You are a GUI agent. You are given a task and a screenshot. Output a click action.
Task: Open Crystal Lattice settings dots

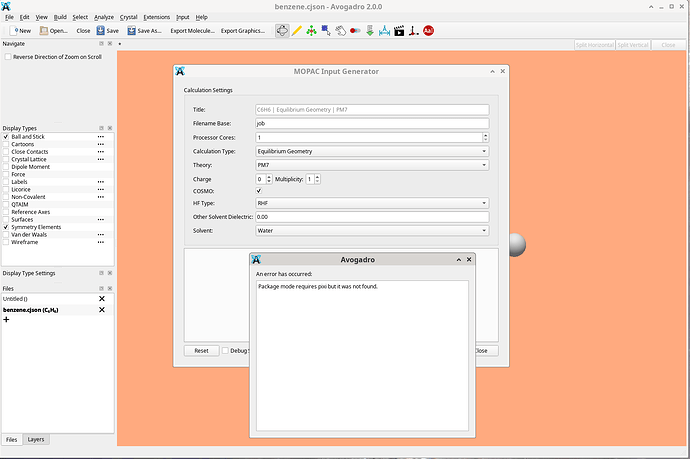[x=101, y=159]
